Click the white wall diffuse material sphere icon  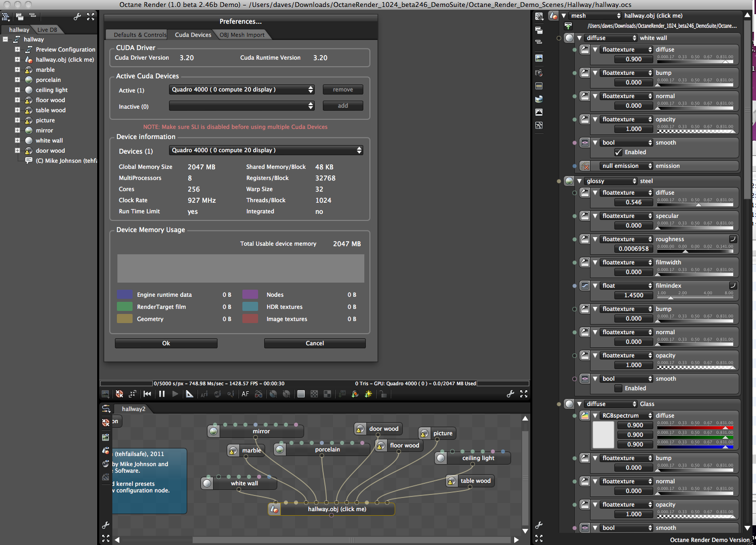[x=570, y=38]
